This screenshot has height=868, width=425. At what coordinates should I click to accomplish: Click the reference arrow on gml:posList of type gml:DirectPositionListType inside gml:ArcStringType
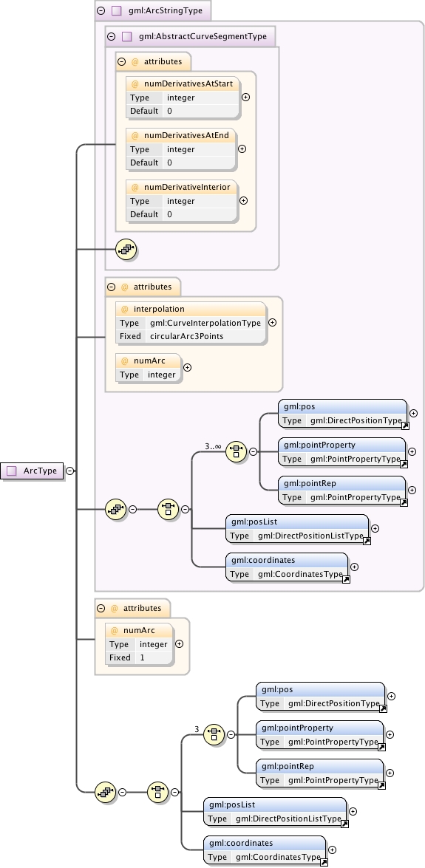tap(367, 541)
